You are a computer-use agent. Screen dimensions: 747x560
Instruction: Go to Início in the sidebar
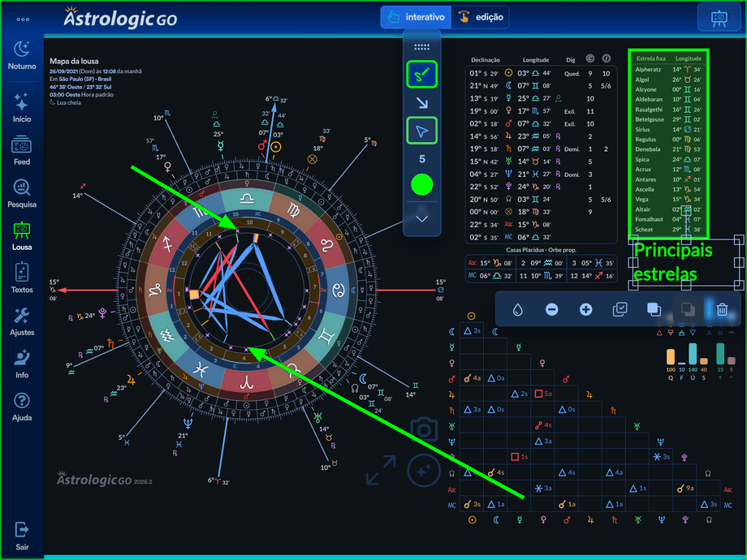pos(22,108)
